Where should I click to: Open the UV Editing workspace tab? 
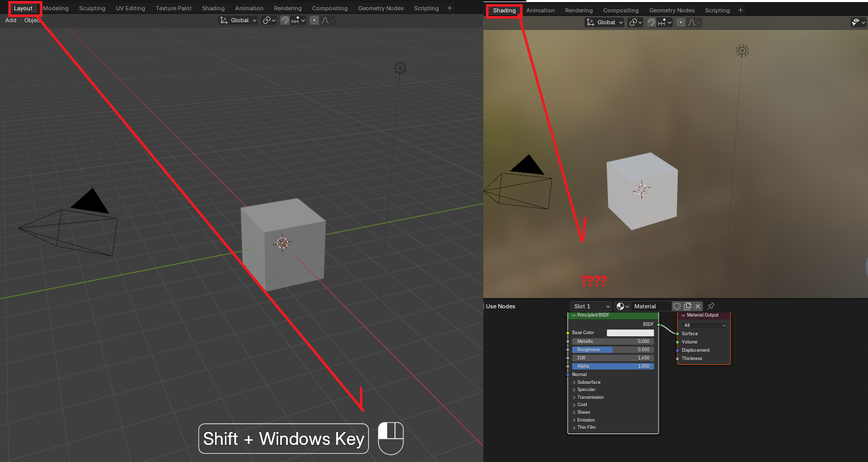[x=130, y=8]
